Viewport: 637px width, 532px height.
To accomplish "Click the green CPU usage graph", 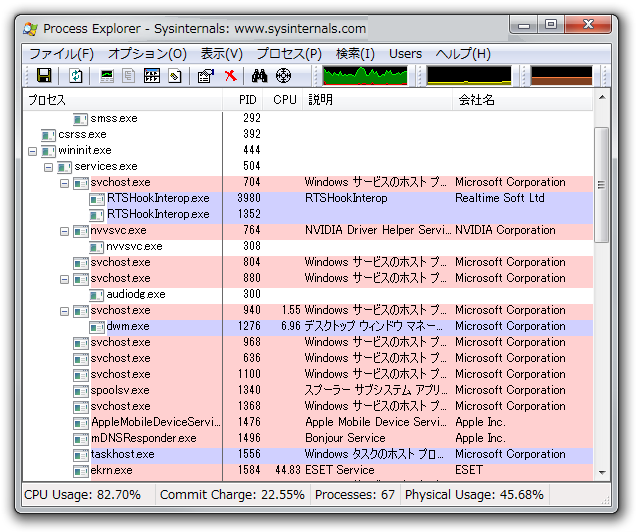I will tap(365, 76).
